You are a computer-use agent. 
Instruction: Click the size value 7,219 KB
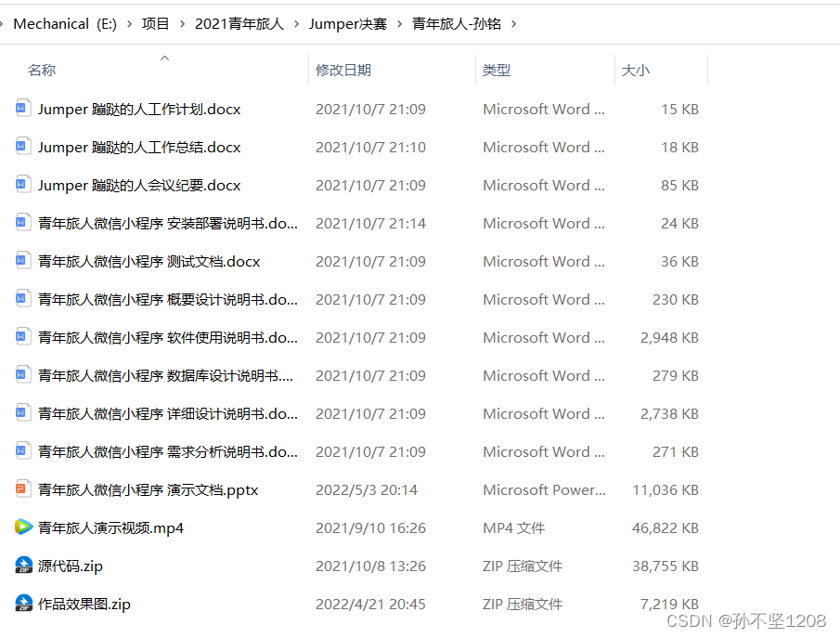coord(669,605)
